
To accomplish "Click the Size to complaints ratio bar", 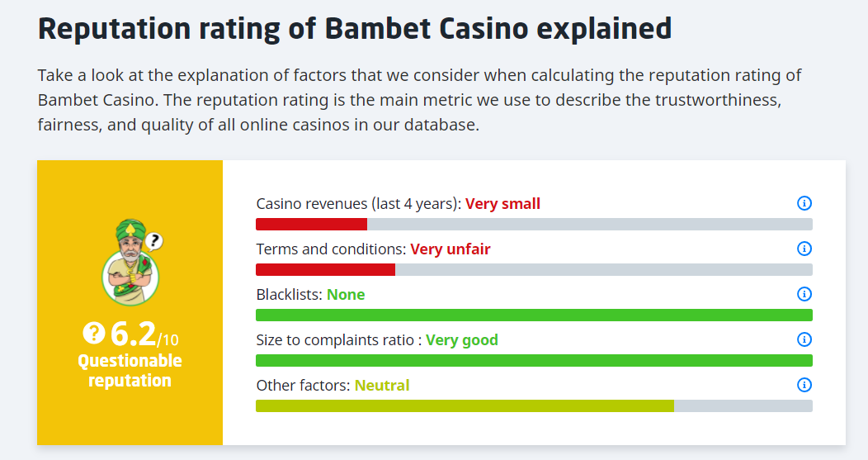I will 534,360.
